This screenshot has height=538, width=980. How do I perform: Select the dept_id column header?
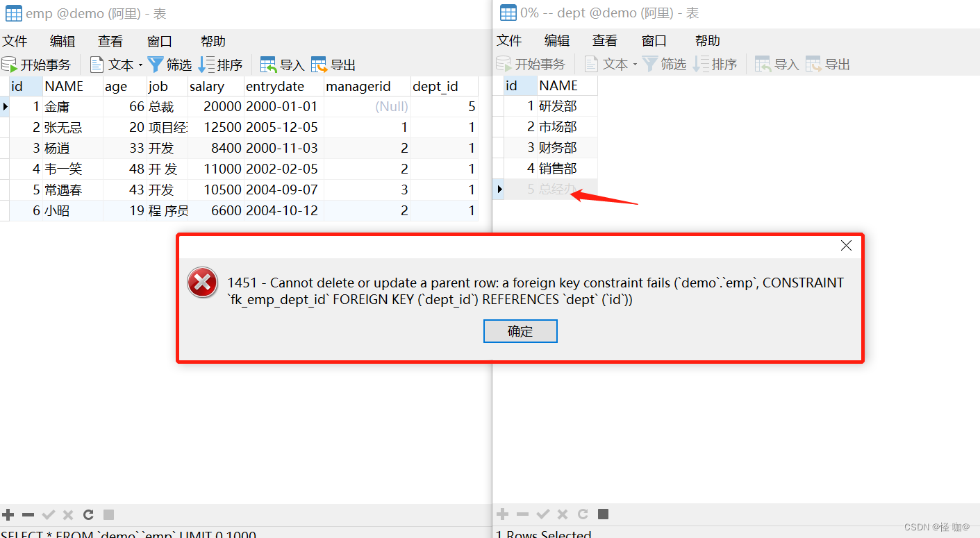(445, 86)
